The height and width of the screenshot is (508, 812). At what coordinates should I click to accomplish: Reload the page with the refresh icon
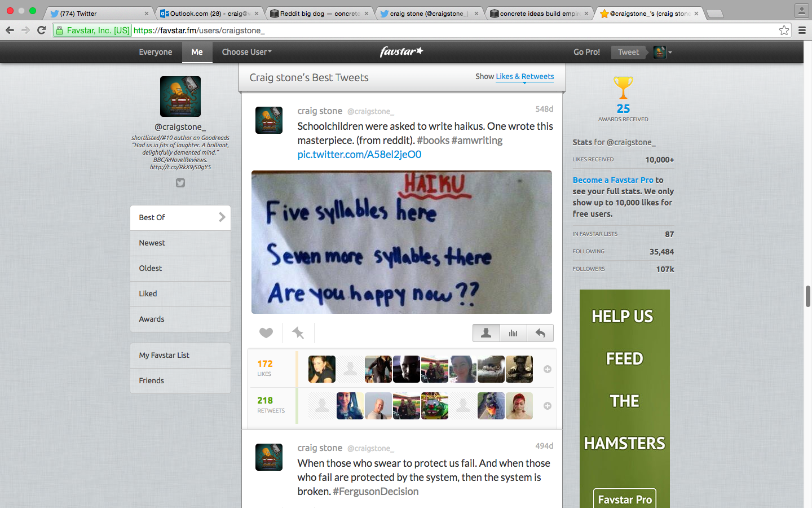coord(41,30)
